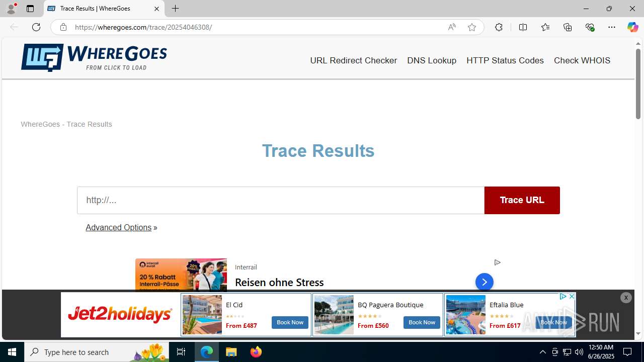
Task: Go to DNS Lookup page
Action: (432, 60)
